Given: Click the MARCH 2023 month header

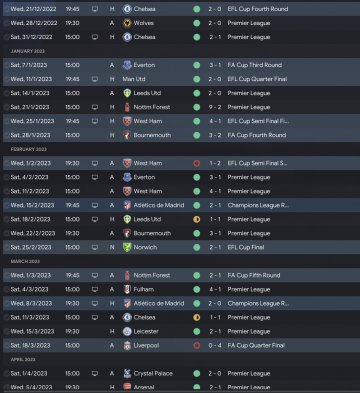Looking at the screenshot, I should point(25,261).
